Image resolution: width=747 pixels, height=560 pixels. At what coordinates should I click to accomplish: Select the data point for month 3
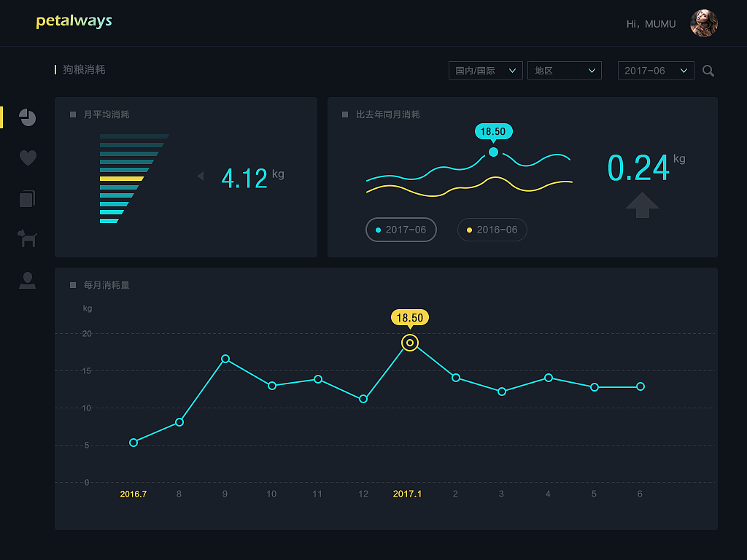click(502, 392)
